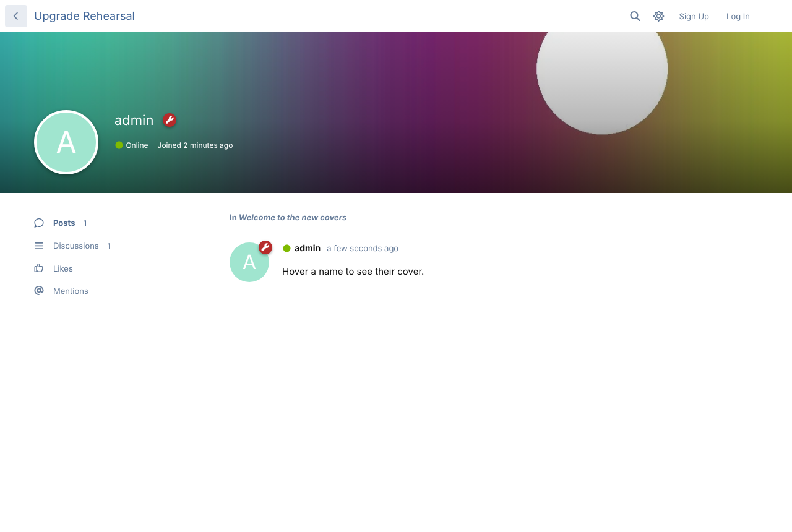The height and width of the screenshot is (532, 792).
Task: Switch to the Discussions tab
Action: [72, 246]
